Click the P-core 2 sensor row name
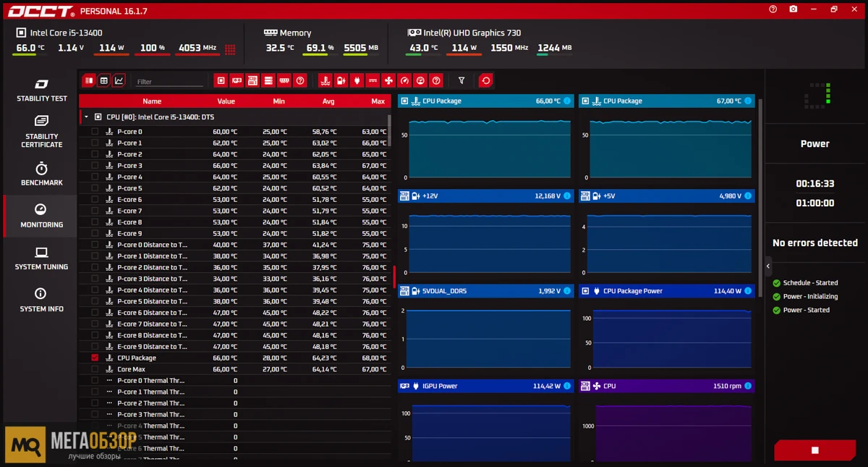Screen dimensions: 868x467 129,154
